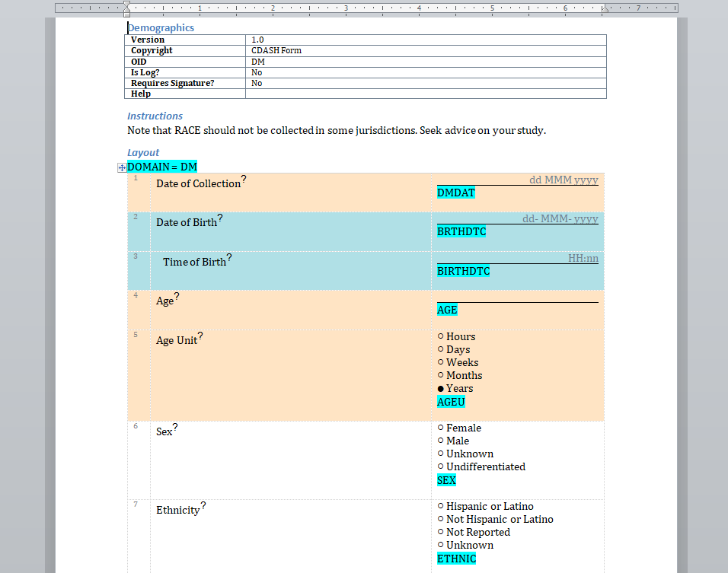Choose the Female radio button under Sex
Viewport: 728px width, 573px height.
(x=441, y=428)
